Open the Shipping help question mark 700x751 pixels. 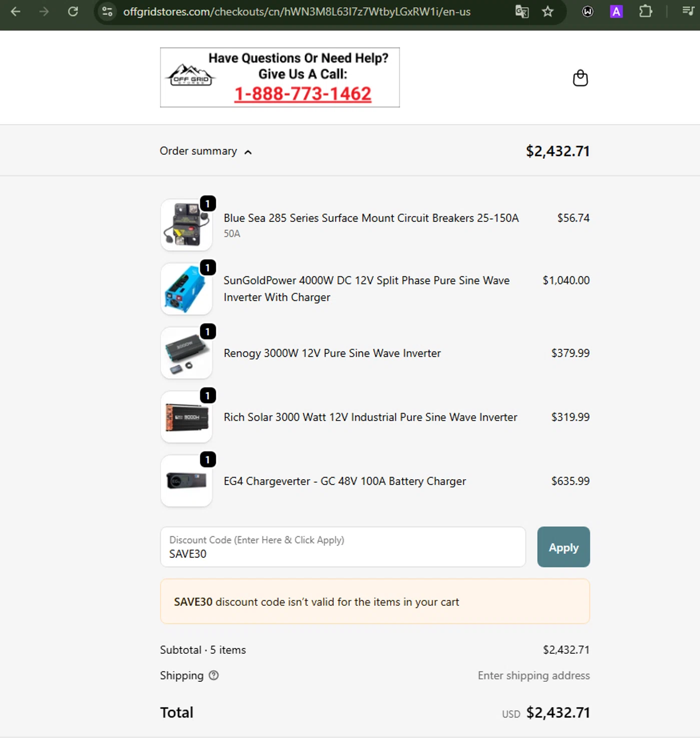(214, 675)
